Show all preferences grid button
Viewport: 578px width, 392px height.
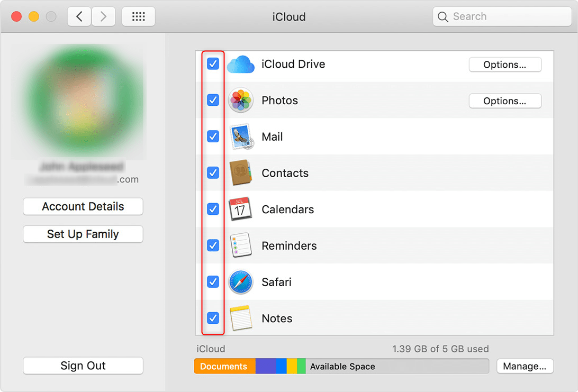139,16
